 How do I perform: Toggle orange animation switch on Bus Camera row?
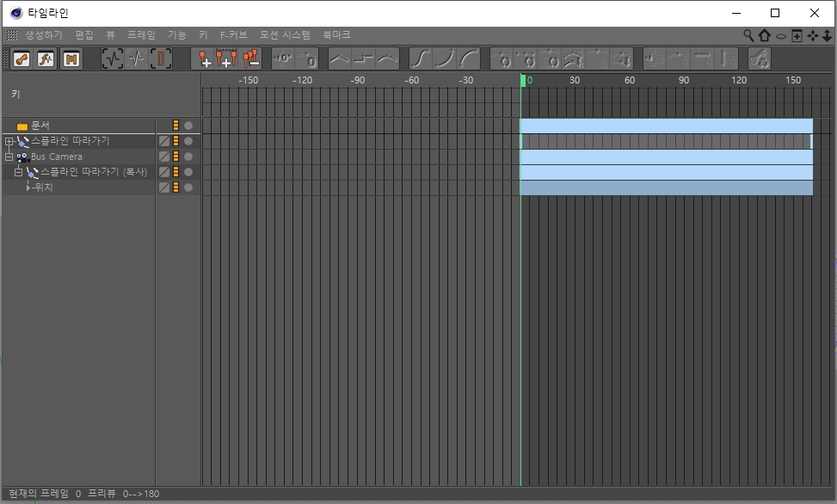(x=175, y=157)
